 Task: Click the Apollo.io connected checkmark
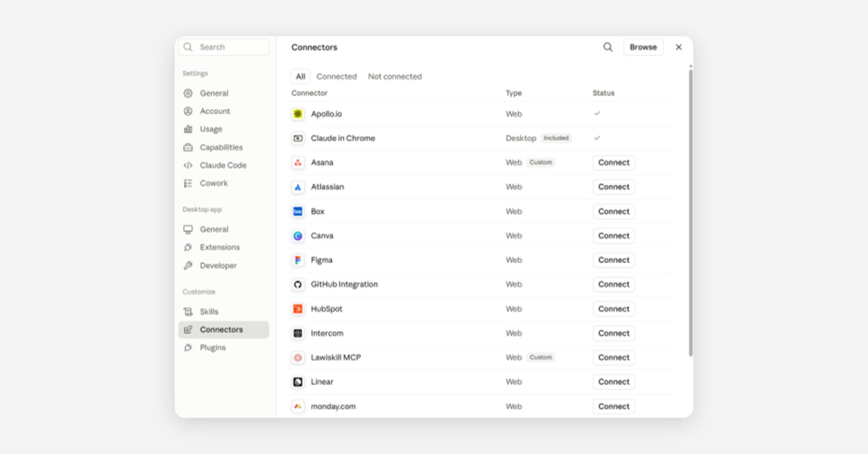(597, 113)
